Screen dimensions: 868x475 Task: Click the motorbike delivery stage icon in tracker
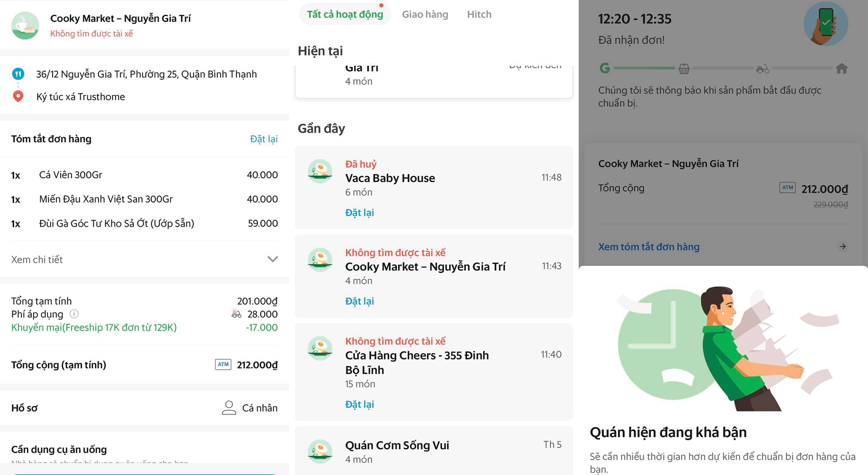pos(762,69)
